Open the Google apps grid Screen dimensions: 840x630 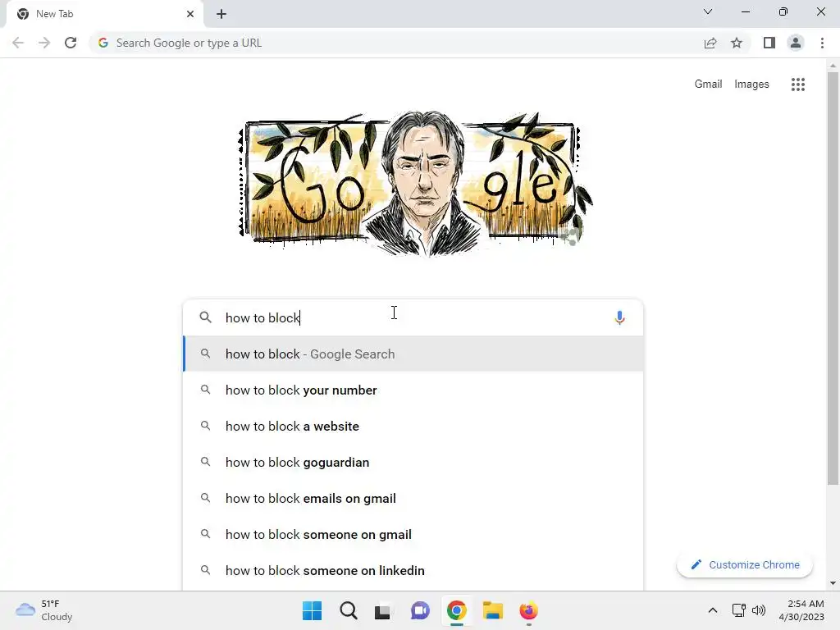click(797, 84)
